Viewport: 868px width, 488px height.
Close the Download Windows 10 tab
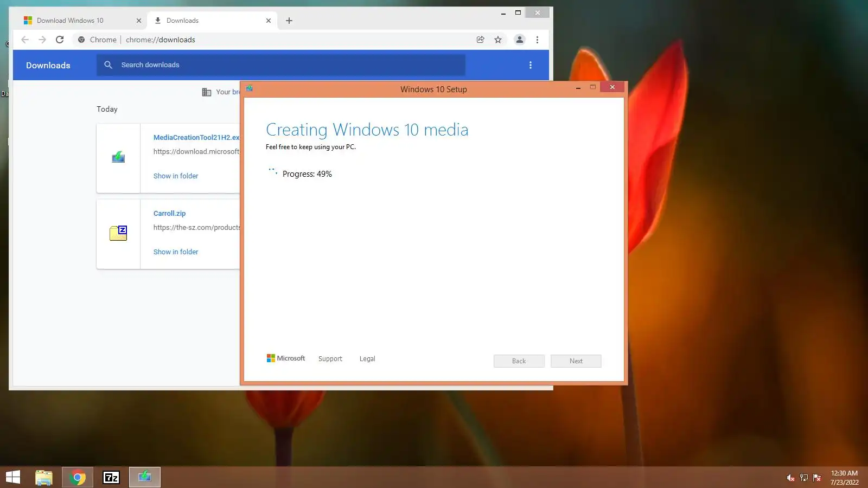[138, 21]
